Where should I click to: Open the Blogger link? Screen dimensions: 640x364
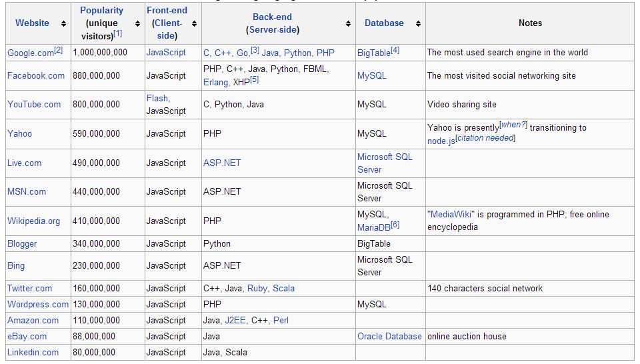(x=22, y=244)
